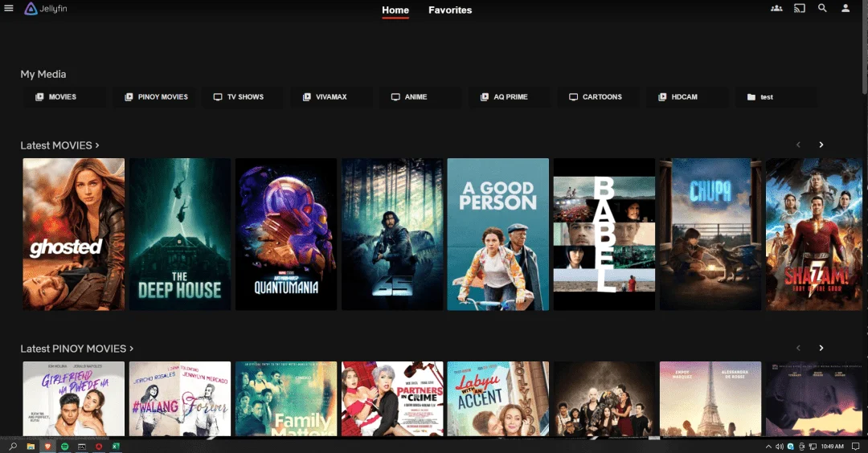Open A Good Person movie poster

coord(498,234)
